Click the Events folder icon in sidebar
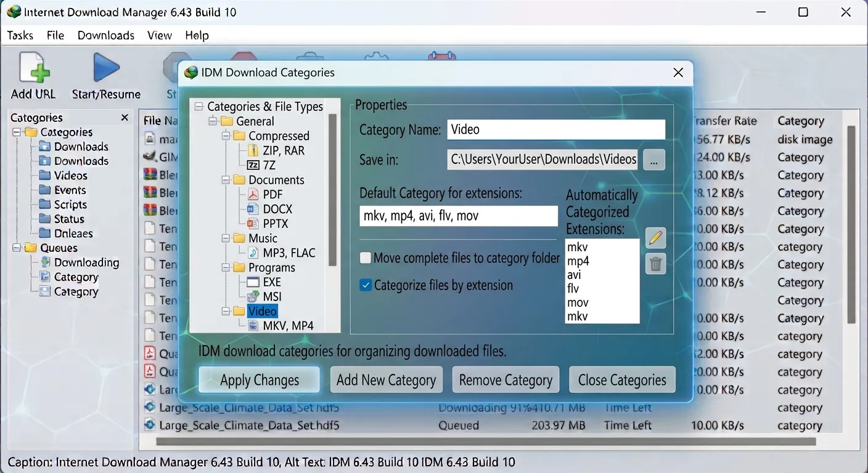 [x=44, y=190]
